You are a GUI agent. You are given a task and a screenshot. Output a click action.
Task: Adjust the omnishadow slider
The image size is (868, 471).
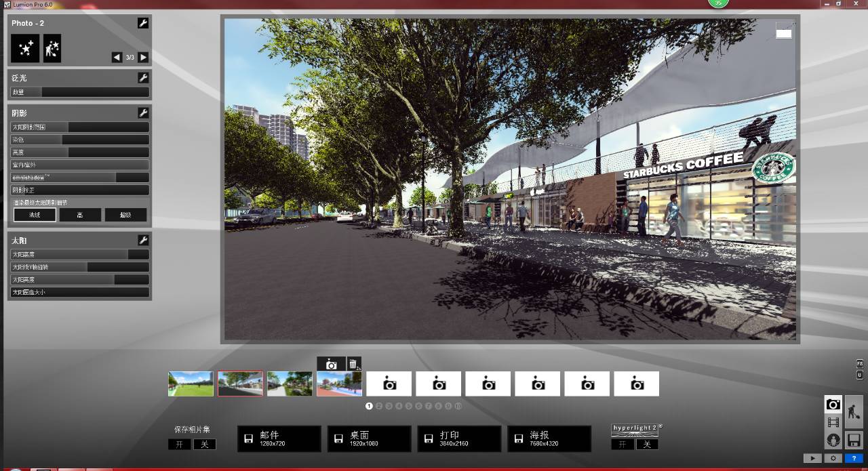pyautogui.click(x=80, y=178)
